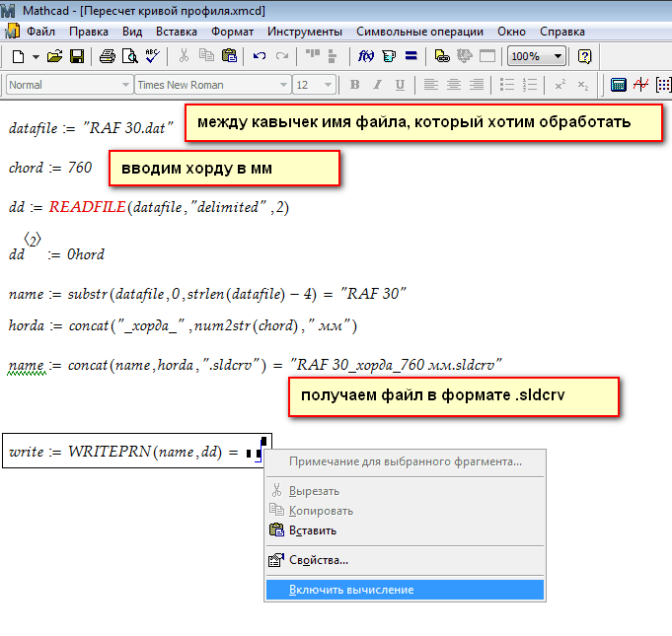Screen dimensions: 672x636
Task: Toggle numbered list
Action: [x=530, y=85]
